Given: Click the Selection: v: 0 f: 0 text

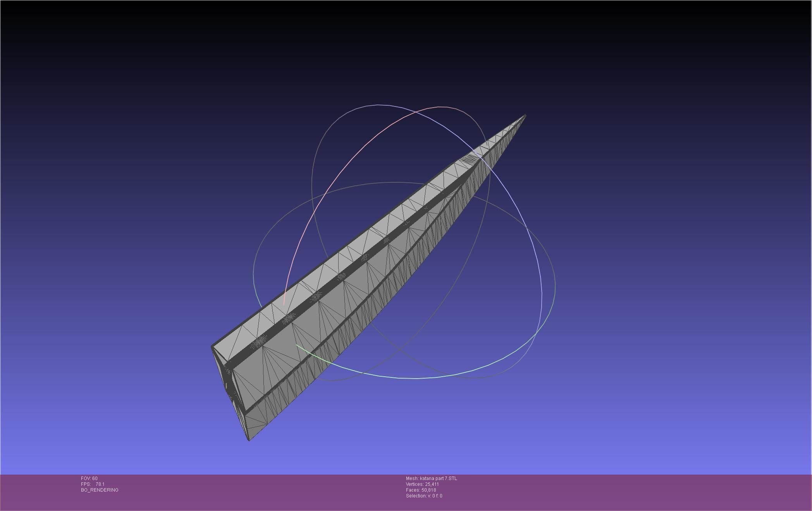Looking at the screenshot, I should point(424,496).
